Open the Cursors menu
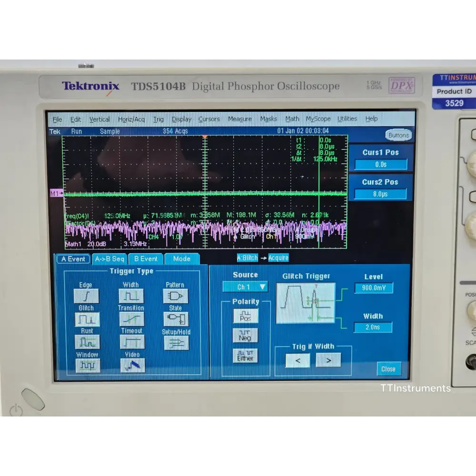476x476 pixels. (x=209, y=119)
